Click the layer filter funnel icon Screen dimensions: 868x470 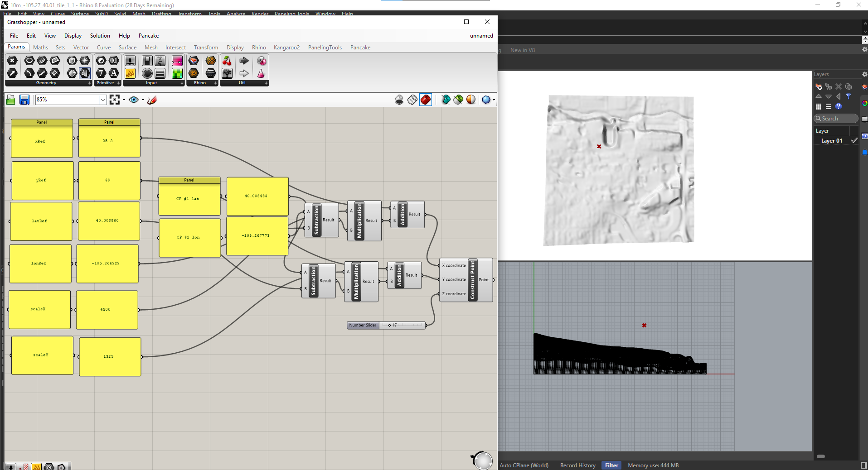tap(849, 96)
